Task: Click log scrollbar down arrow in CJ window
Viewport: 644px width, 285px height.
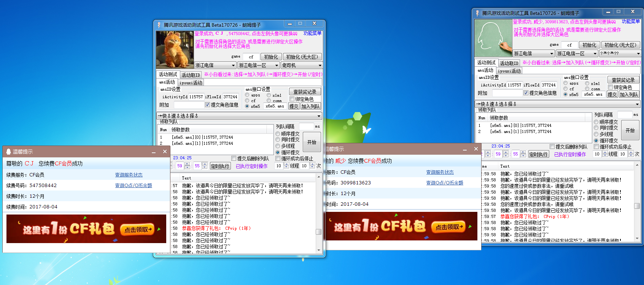Action: 319,250
